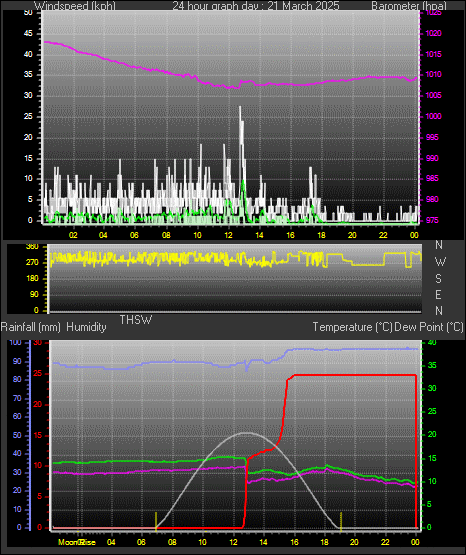This screenshot has width=466, height=555.
Task: Select the 12 hour tick on windspeed chart
Action: coord(228,235)
